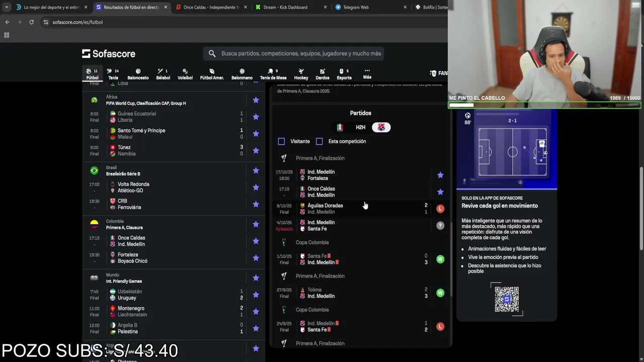The height and width of the screenshot is (362, 644).
Task: Toggle favorite star for Guinea Ecuatorial vs Liberia
Action: click(256, 117)
